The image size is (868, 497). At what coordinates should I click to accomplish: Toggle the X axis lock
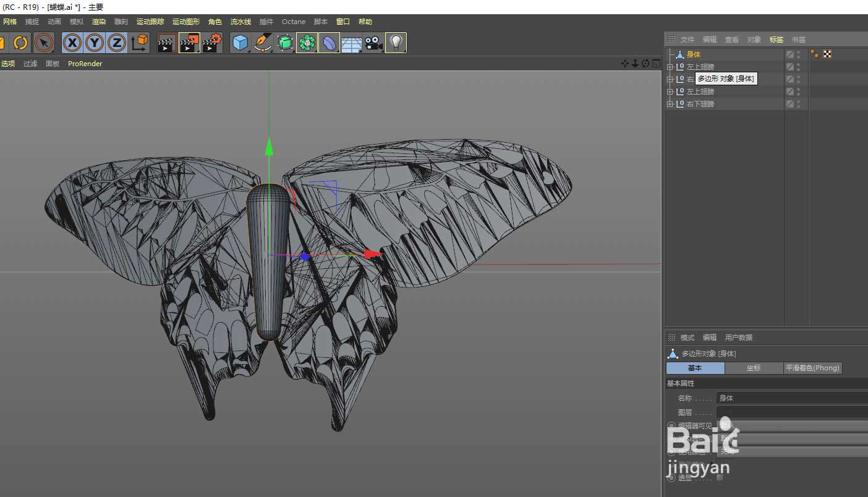(x=72, y=43)
